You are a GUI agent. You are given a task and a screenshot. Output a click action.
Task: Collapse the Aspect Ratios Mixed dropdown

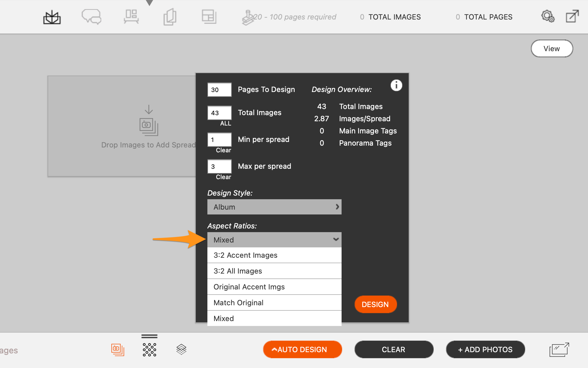click(x=274, y=240)
